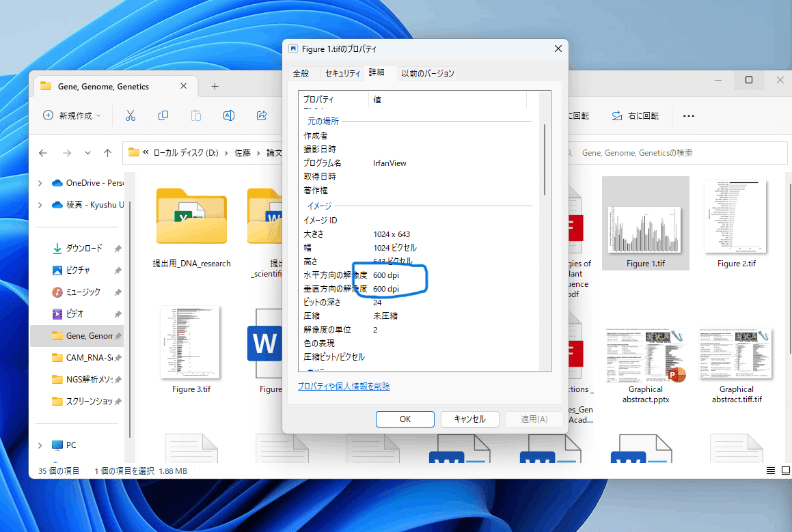
Task: Click the Cut scissors icon in Explorer toolbar
Action: pyautogui.click(x=131, y=115)
